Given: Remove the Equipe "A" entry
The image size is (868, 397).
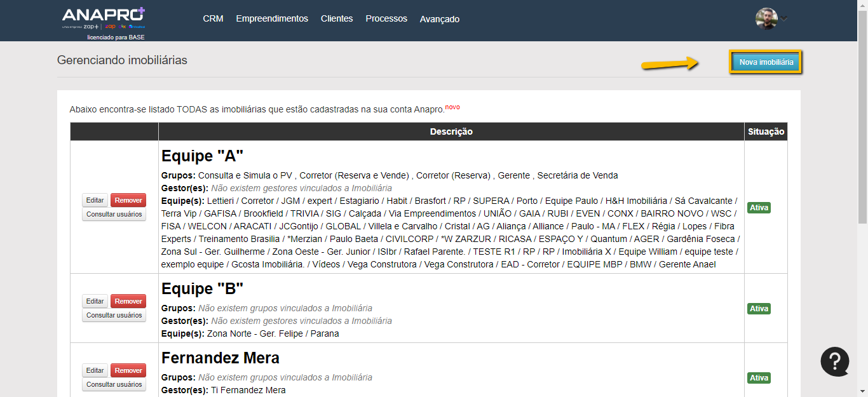Looking at the screenshot, I should (128, 200).
